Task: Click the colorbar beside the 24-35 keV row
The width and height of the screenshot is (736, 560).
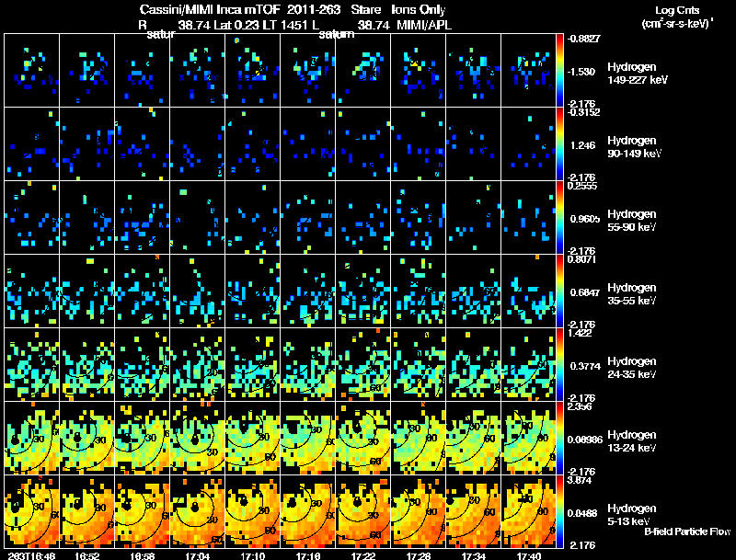Action: [x=559, y=365]
